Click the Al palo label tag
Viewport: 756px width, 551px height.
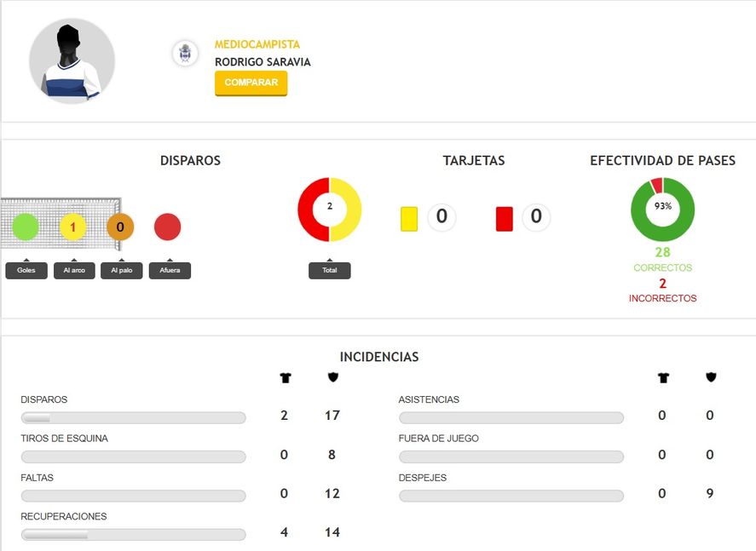click(122, 270)
